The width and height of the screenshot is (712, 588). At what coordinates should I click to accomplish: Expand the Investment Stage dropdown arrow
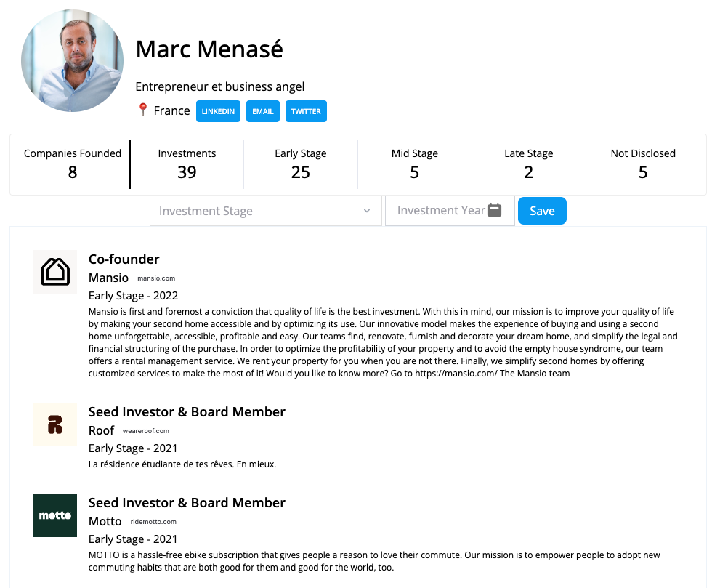(x=367, y=211)
